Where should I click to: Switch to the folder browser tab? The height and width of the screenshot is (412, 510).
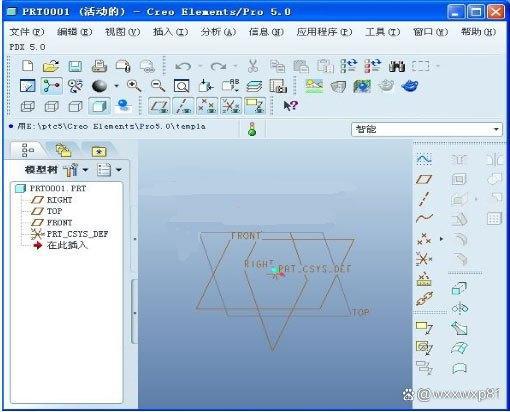coord(63,150)
